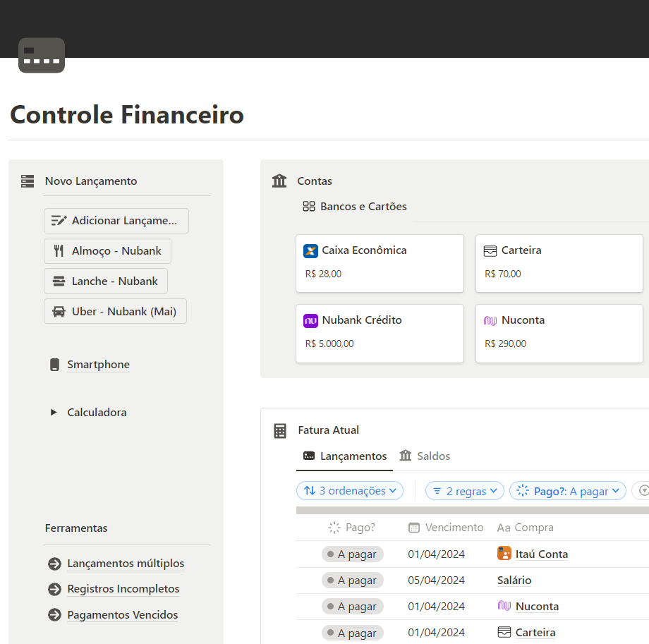Click the arrow icon beside Pagamentos Vencidos
Screen dimensions: 649x644
[x=54, y=615]
